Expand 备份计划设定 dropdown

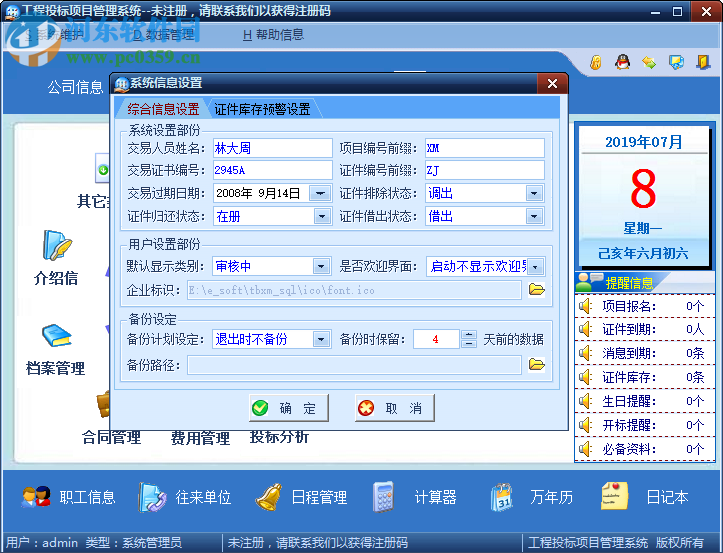[321, 340]
